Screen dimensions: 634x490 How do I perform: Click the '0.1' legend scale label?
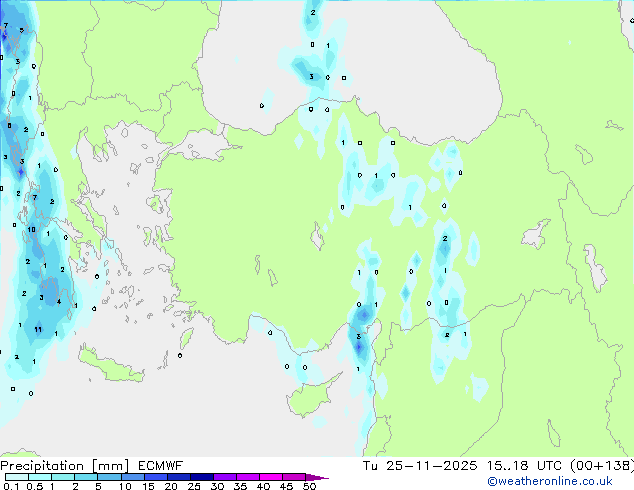coord(11,486)
